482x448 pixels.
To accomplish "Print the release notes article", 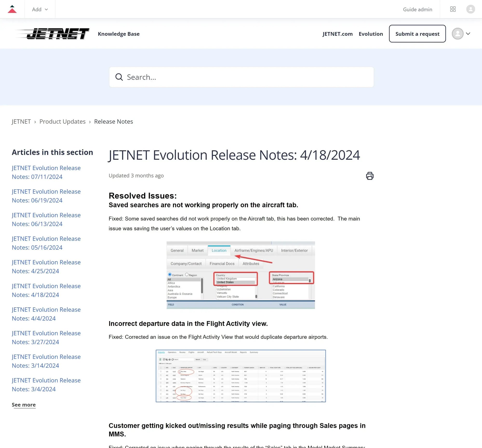I will point(370,176).
